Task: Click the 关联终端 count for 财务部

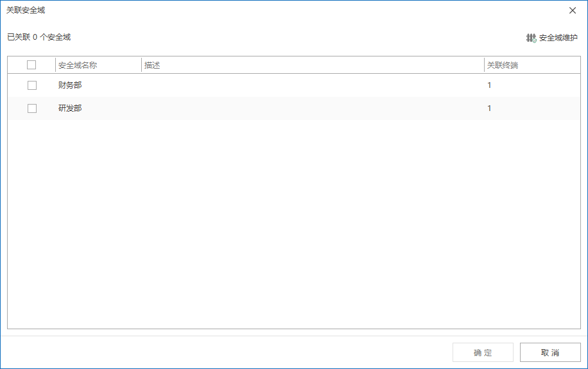Action: click(489, 85)
